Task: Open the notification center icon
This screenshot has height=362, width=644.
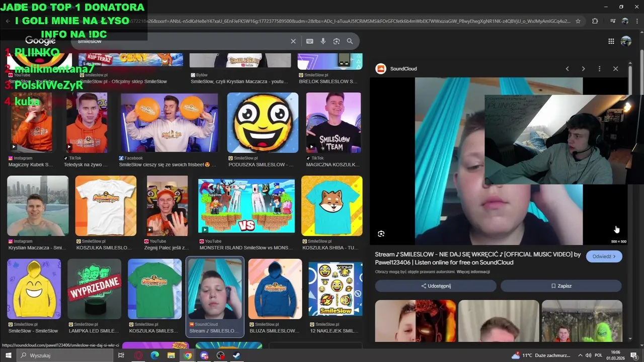Action: [x=634, y=355]
